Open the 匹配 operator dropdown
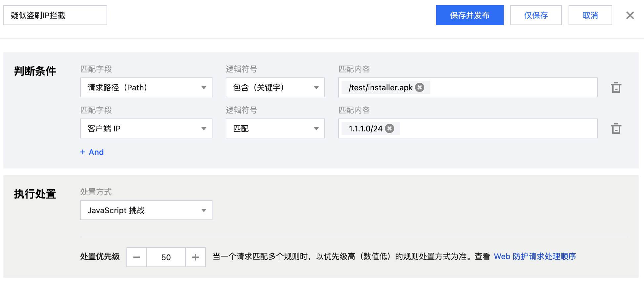Viewport: 644px width, 282px height. [275, 128]
